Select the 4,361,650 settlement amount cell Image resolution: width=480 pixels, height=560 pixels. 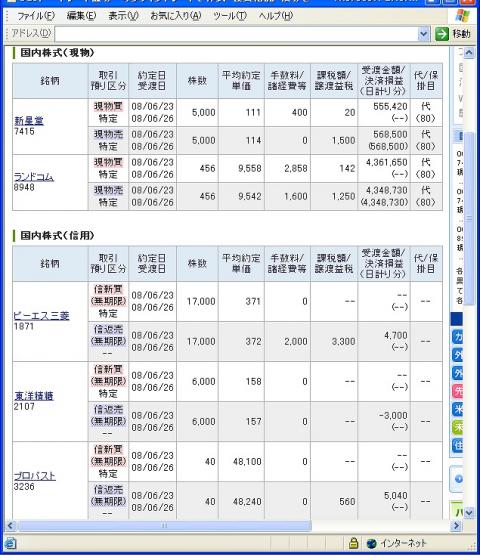384,168
